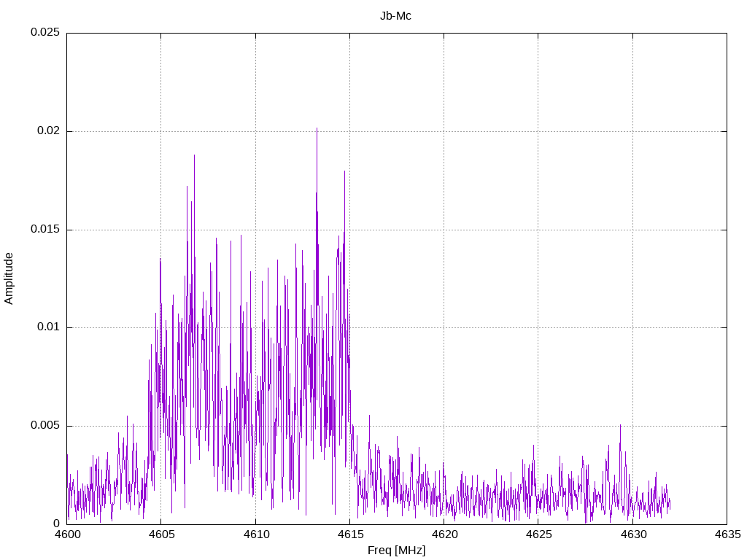
Task: Click the 0.01 y-axis tick label
Action: [47, 327]
